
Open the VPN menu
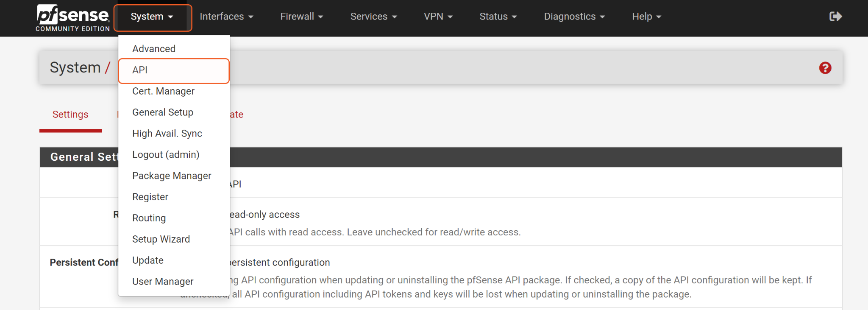(438, 17)
